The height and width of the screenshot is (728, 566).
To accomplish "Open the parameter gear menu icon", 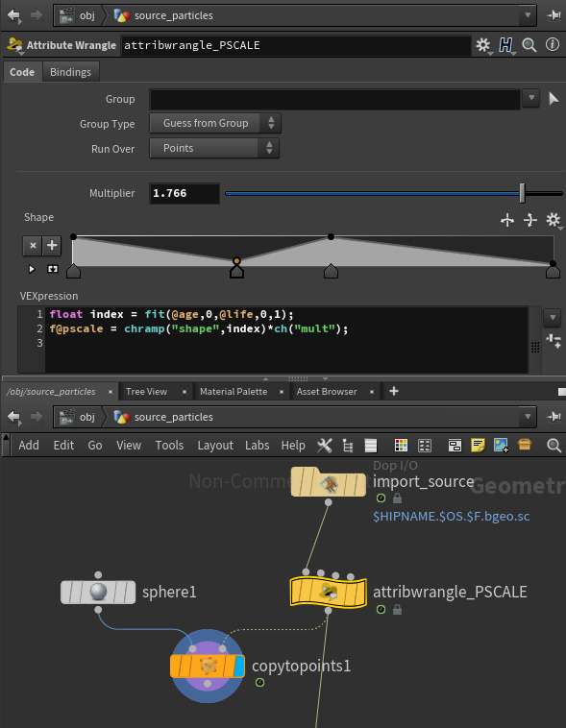I will pos(483,45).
